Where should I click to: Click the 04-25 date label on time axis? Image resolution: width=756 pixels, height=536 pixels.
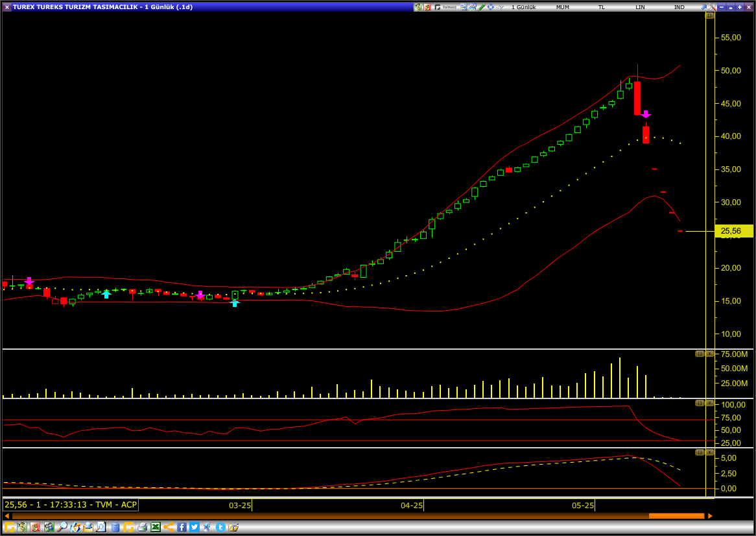coord(411,505)
